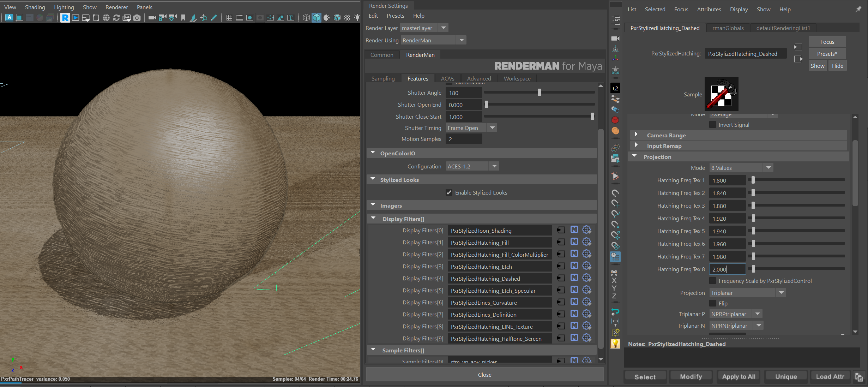Uncheck Enable Stylized Looks checkbox
The width and height of the screenshot is (868, 387).
tap(449, 192)
